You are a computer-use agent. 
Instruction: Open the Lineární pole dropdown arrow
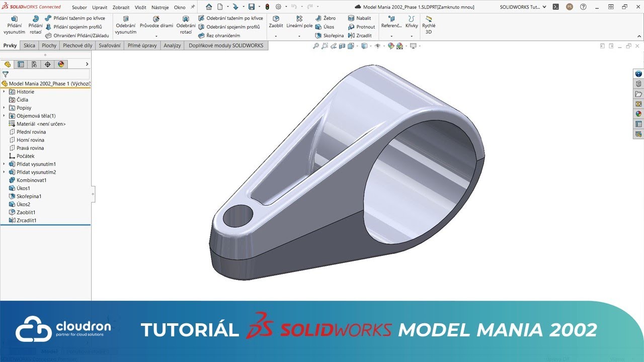[299, 36]
